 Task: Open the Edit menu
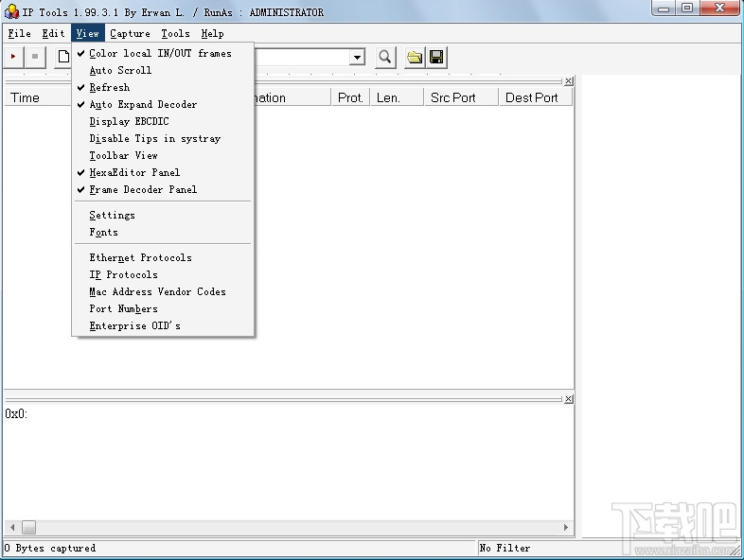[53, 34]
